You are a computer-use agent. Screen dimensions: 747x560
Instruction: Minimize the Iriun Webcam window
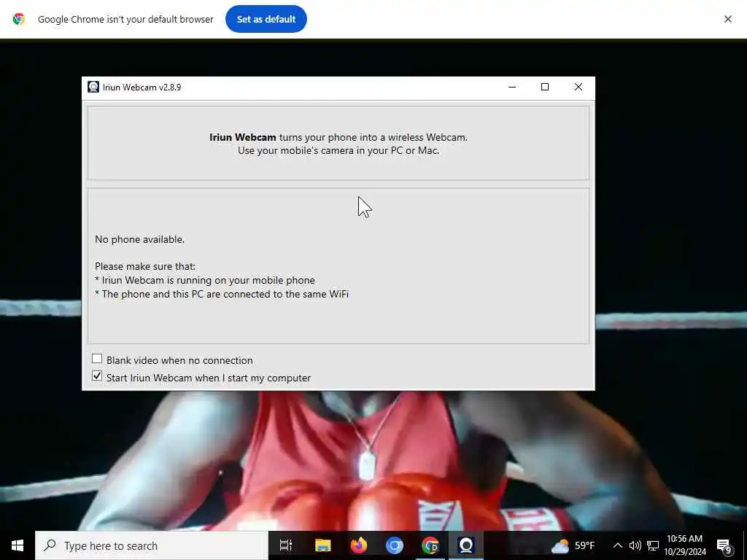[x=512, y=87]
